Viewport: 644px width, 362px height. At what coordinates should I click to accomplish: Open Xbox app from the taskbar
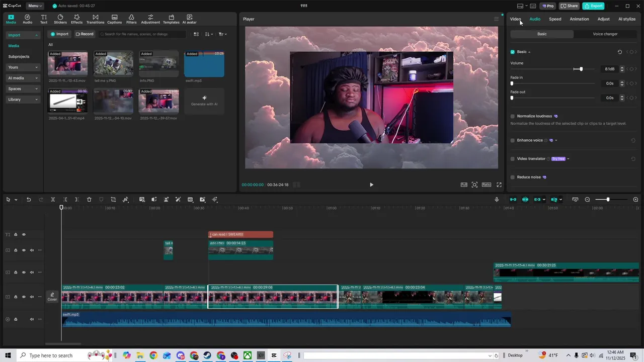(x=248, y=355)
